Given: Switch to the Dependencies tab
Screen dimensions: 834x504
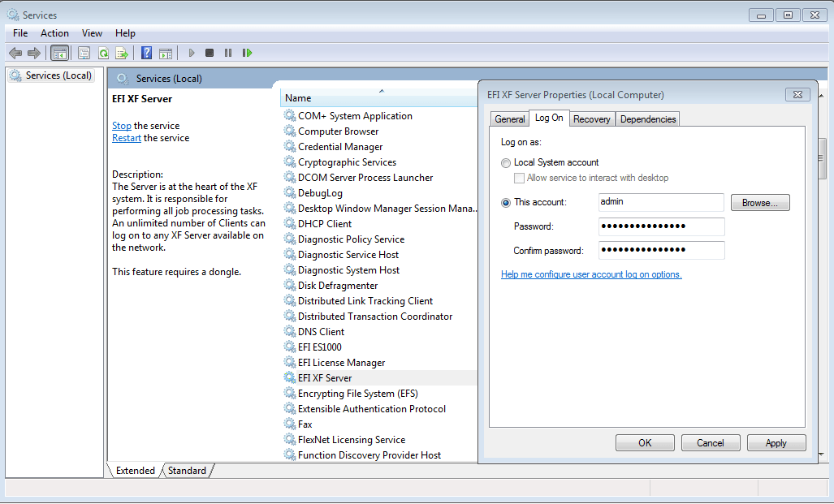Looking at the screenshot, I should click(x=648, y=119).
